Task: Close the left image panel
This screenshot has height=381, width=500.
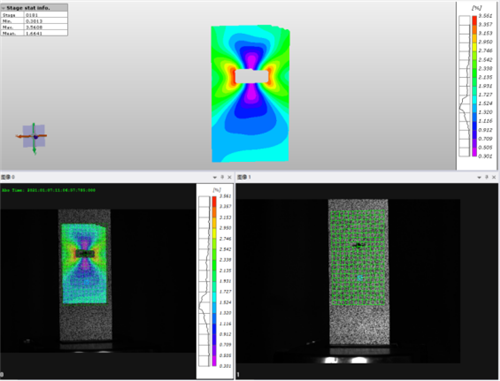Action: [x=229, y=177]
